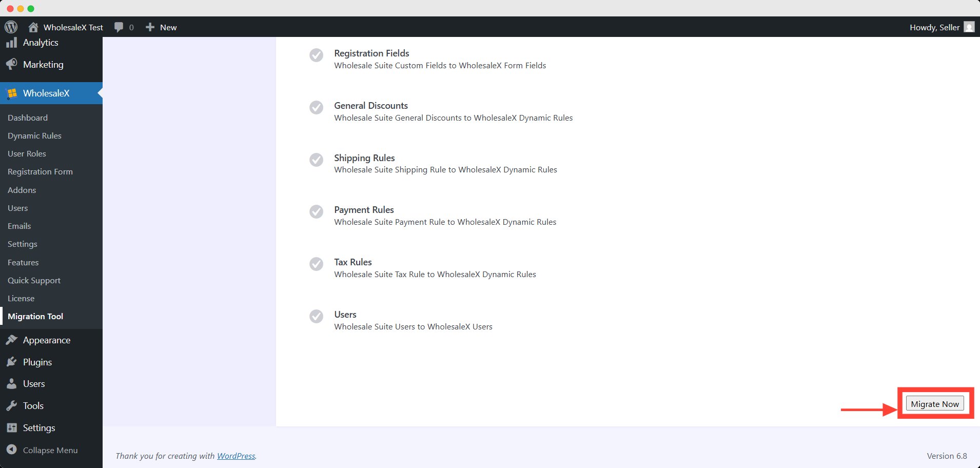Click the New link in admin bar
The width and height of the screenshot is (980, 468).
coord(168,27)
